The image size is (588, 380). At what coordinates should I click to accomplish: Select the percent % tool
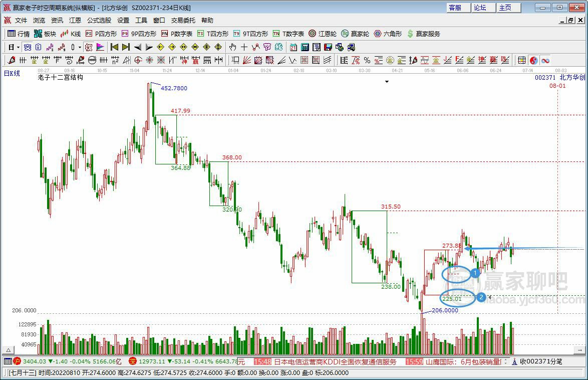tap(367, 60)
